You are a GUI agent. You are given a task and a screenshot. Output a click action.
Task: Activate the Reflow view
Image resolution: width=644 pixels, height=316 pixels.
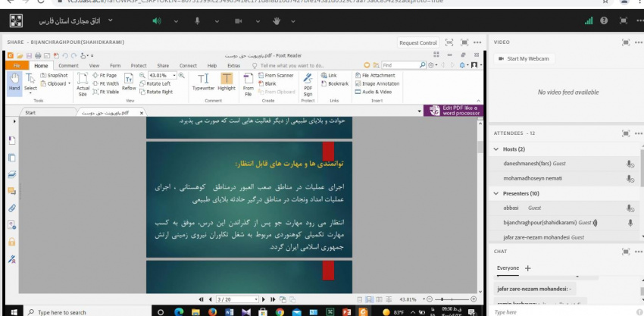(129, 83)
